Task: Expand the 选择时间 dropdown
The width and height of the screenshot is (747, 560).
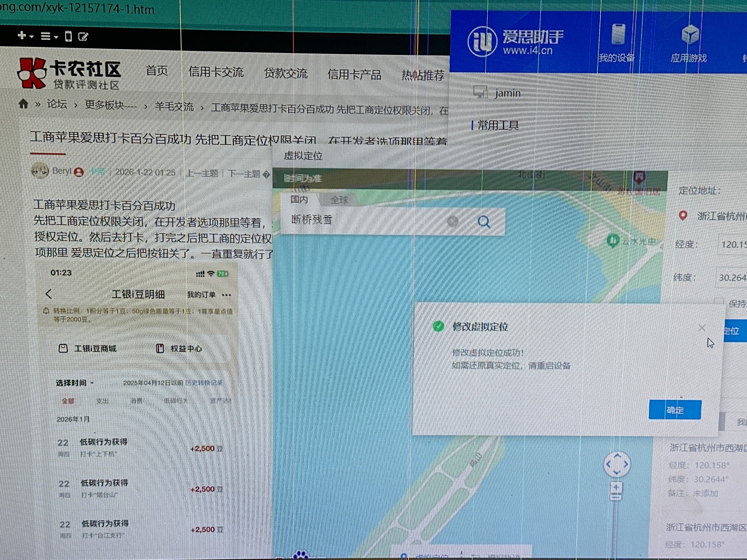Action: (74, 383)
